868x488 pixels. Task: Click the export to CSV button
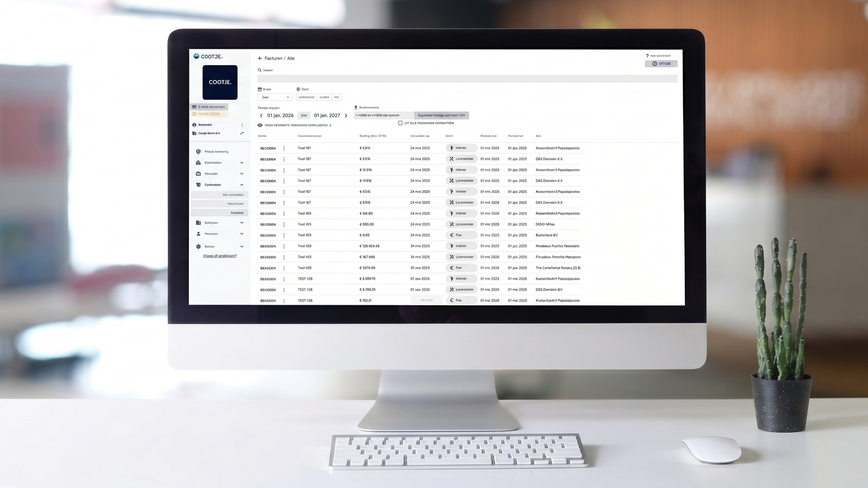(441, 115)
